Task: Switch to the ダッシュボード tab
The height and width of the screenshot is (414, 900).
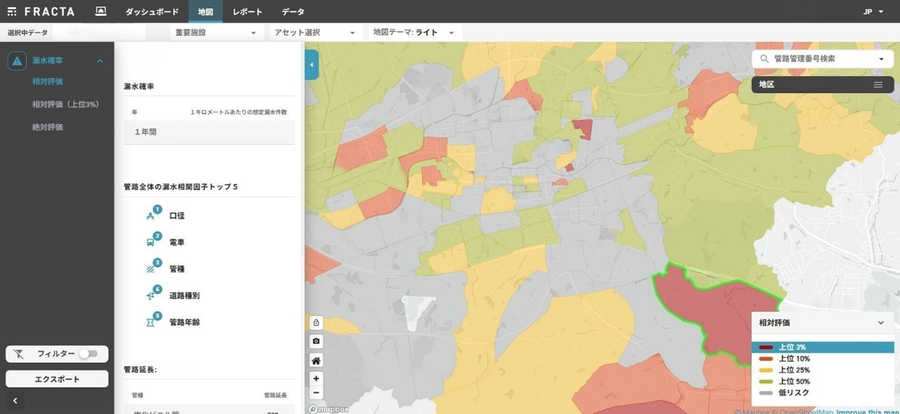Action: pyautogui.click(x=152, y=11)
